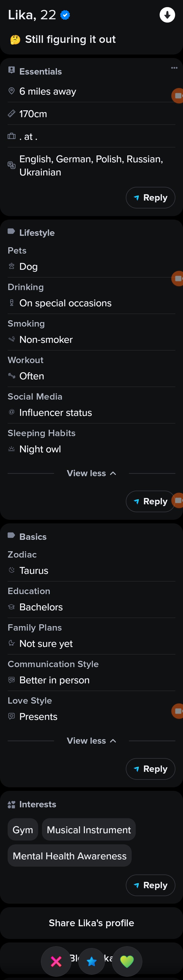Click the blue verified badge
The width and height of the screenshot is (183, 980).
click(x=65, y=15)
